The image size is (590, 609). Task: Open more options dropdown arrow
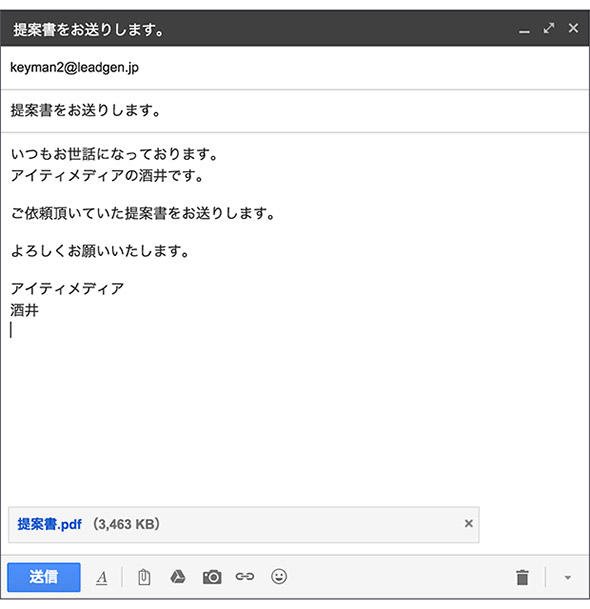click(x=567, y=578)
